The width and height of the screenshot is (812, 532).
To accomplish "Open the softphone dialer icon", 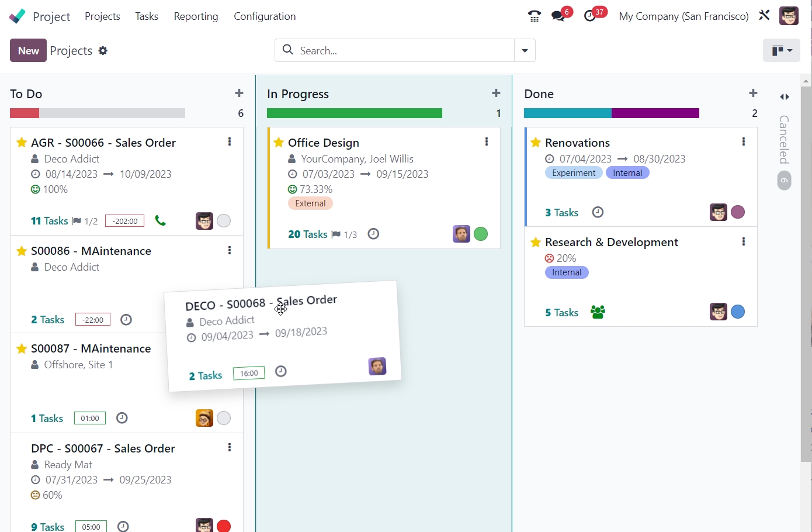I will [x=533, y=16].
